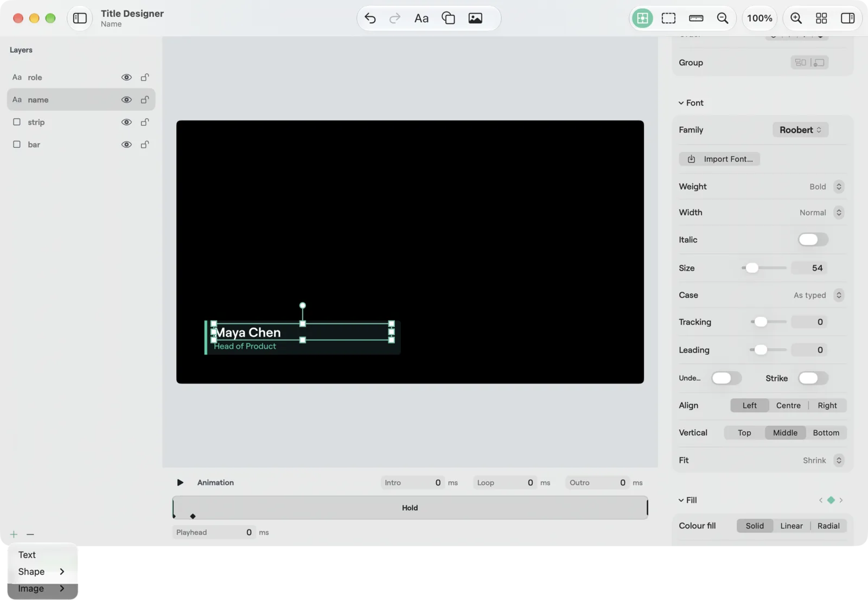Switch Colour fill to Linear

[x=792, y=526]
